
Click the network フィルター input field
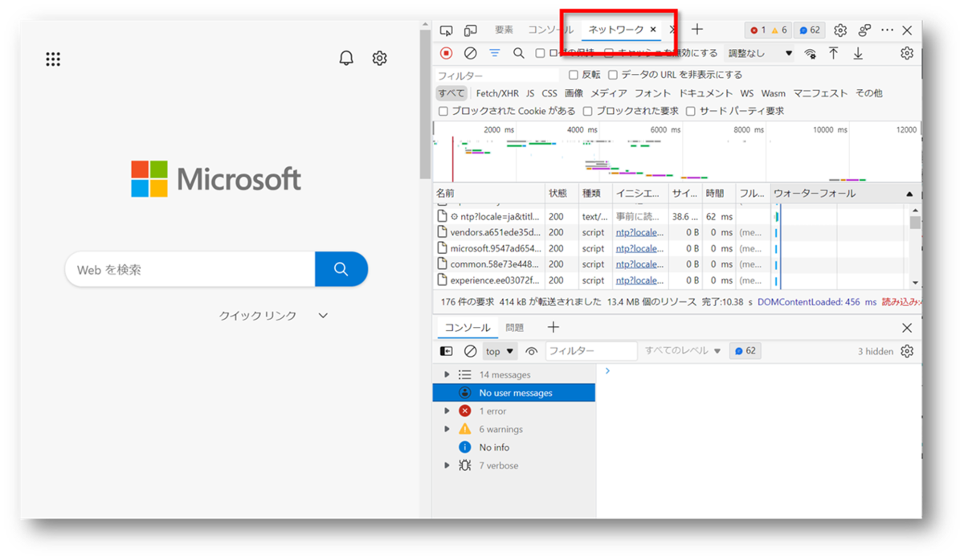[496, 76]
